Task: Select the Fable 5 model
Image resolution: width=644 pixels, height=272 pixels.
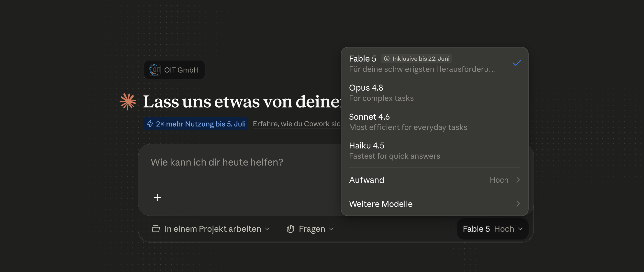Action: click(x=434, y=63)
